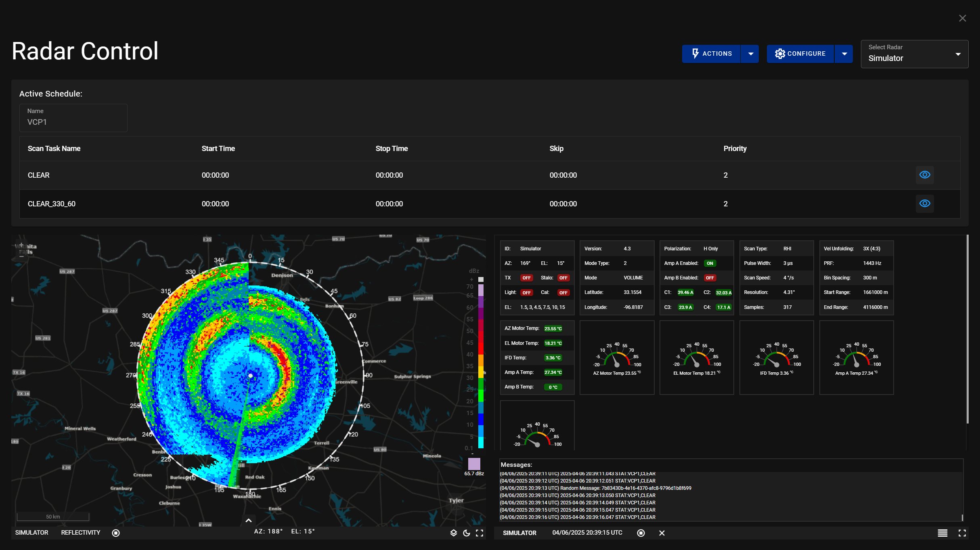The width and height of the screenshot is (980, 550).
Task: Toggle Amp A Enabled ON badge
Action: [x=710, y=263]
